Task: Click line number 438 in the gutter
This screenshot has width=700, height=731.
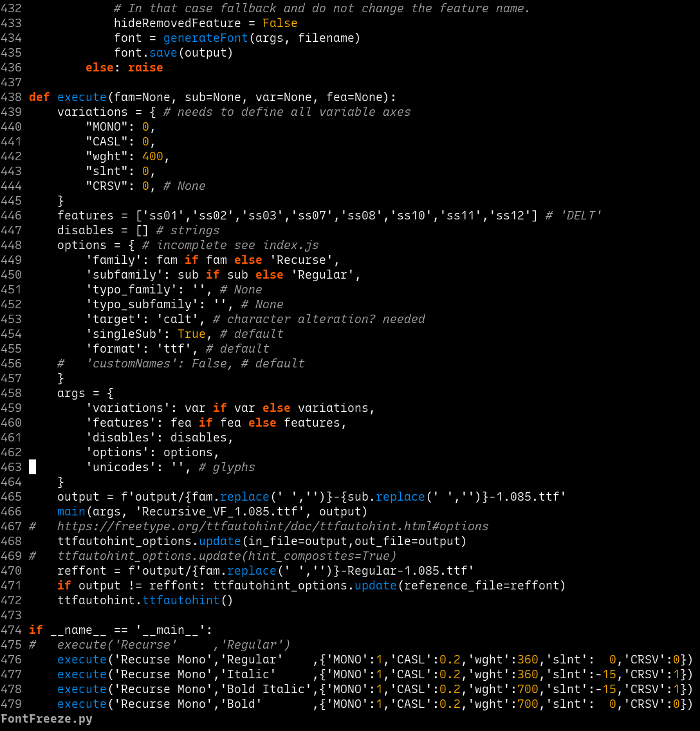Action: (x=11, y=97)
